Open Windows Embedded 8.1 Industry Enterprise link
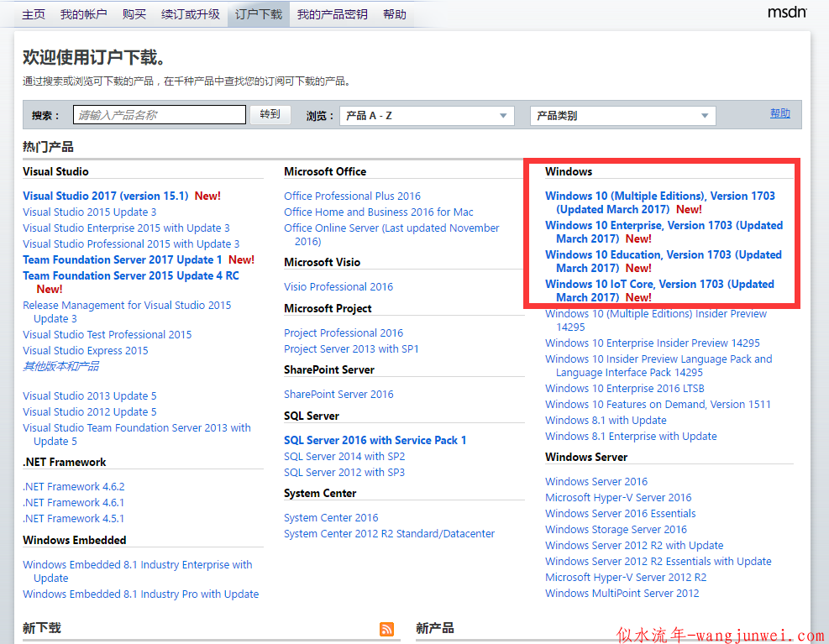Image resolution: width=829 pixels, height=644 pixels. pyautogui.click(x=138, y=572)
